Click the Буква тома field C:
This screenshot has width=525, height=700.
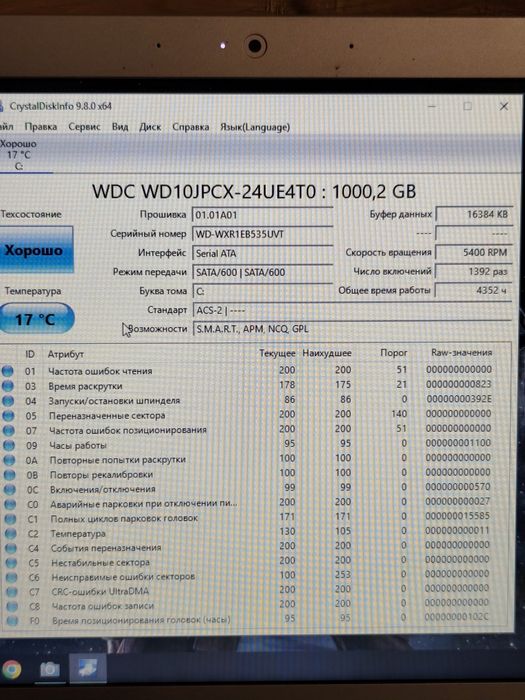(262, 291)
